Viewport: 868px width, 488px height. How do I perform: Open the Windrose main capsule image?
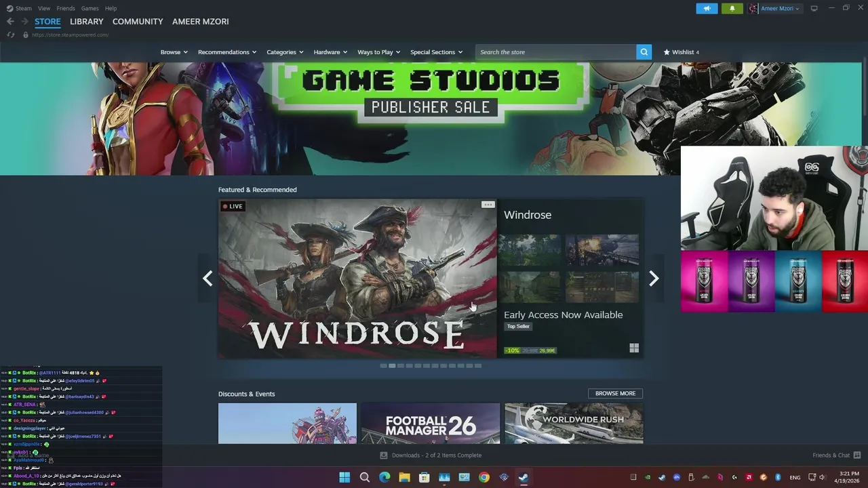357,278
